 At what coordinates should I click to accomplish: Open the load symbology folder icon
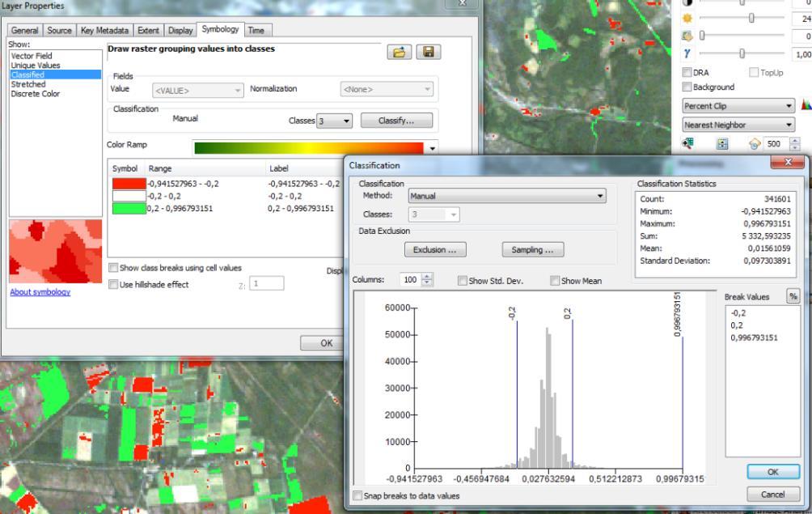click(x=400, y=52)
